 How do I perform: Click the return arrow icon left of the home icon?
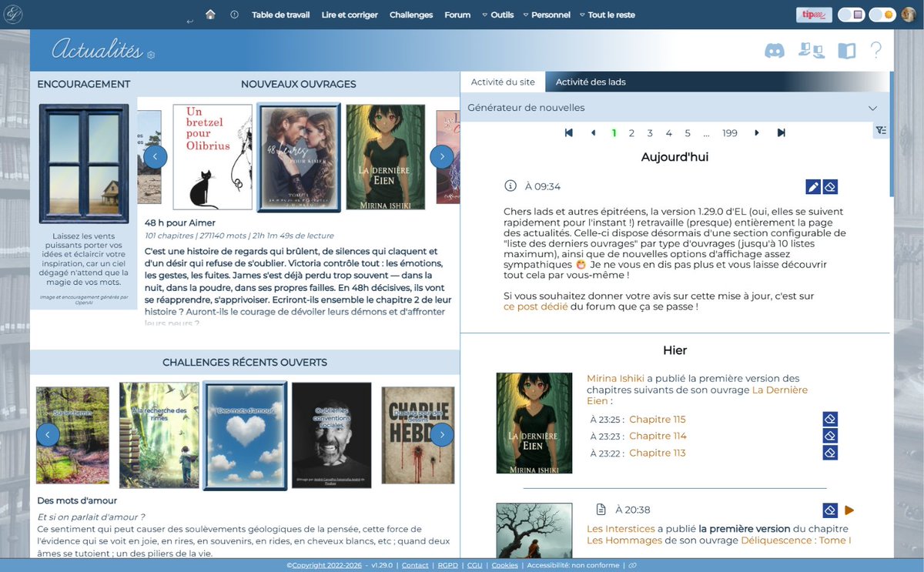[189, 22]
